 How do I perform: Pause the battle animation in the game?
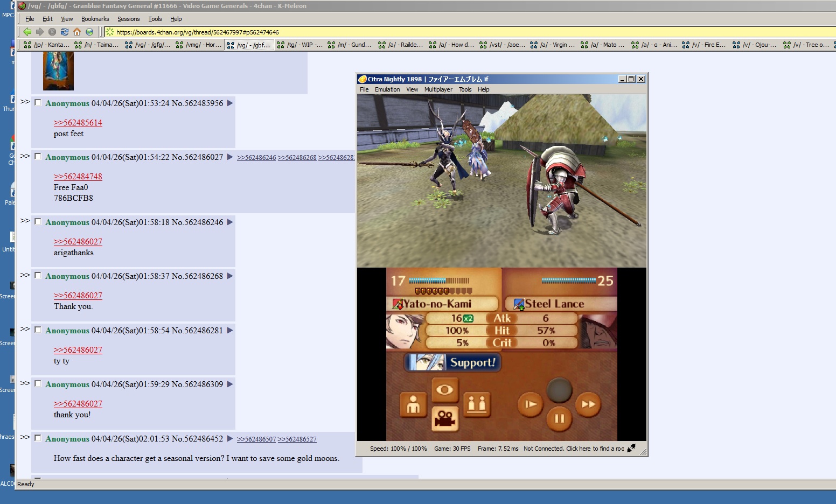[559, 418]
